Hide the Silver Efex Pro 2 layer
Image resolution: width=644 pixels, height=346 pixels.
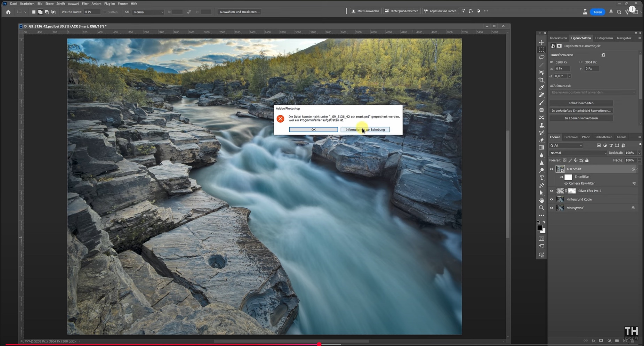tap(552, 191)
